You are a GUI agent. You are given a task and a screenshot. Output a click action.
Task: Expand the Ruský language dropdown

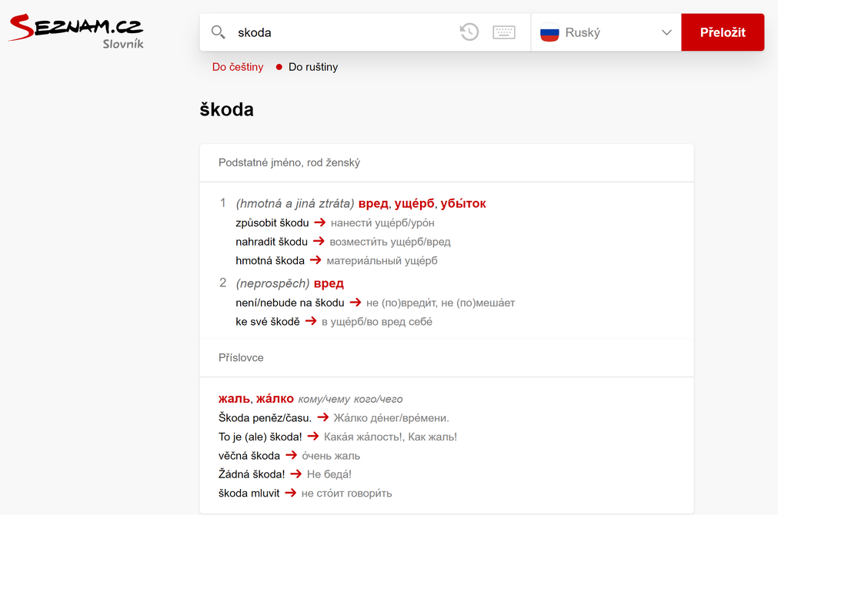pos(606,32)
